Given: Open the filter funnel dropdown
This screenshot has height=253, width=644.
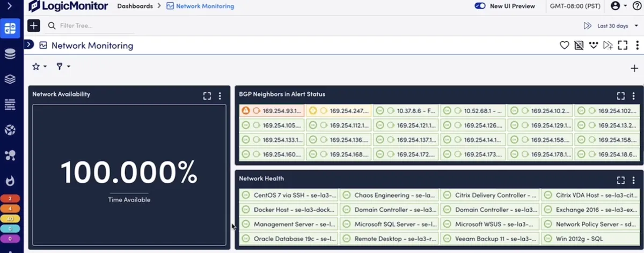Looking at the screenshot, I should 63,66.
